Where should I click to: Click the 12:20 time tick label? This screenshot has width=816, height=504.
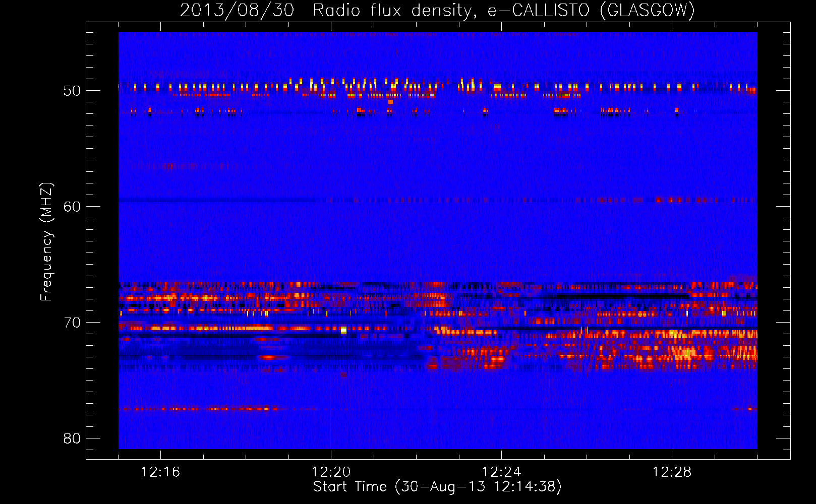point(331,472)
